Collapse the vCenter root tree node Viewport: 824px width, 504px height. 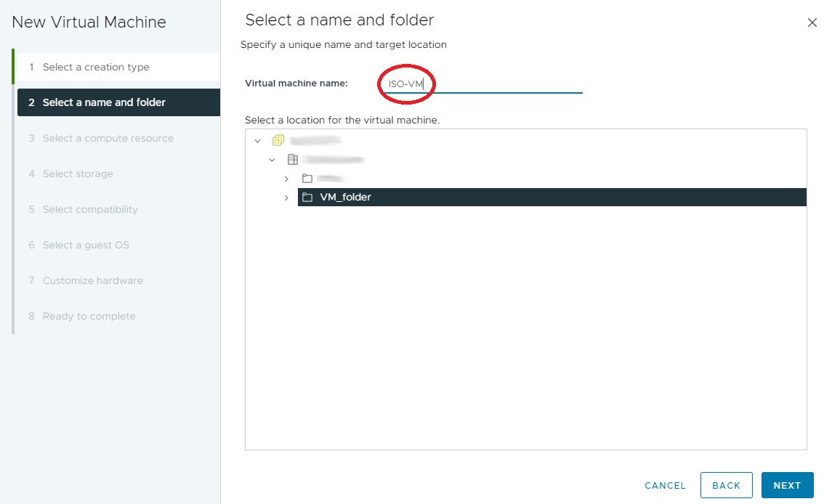pyautogui.click(x=257, y=141)
